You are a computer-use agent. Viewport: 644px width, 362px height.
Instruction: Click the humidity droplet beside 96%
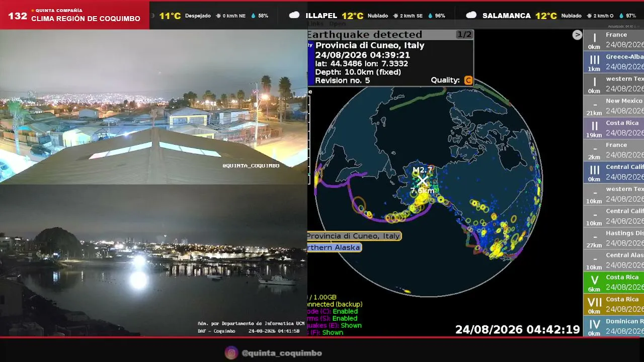430,16
